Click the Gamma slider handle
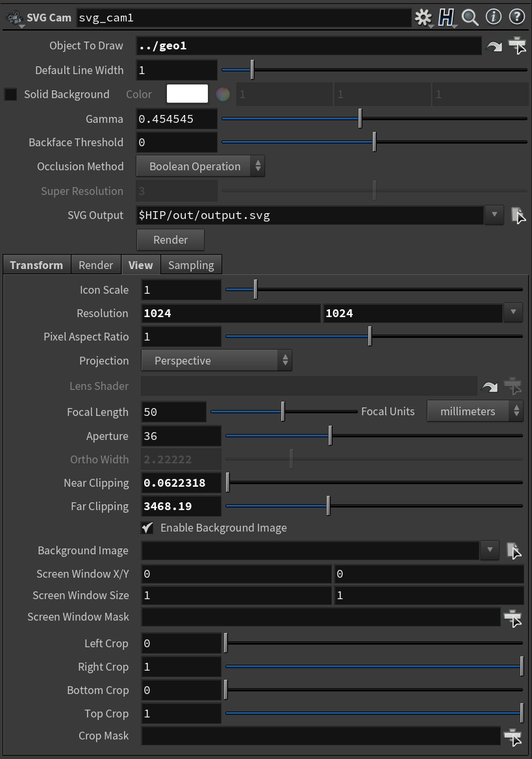 point(360,119)
